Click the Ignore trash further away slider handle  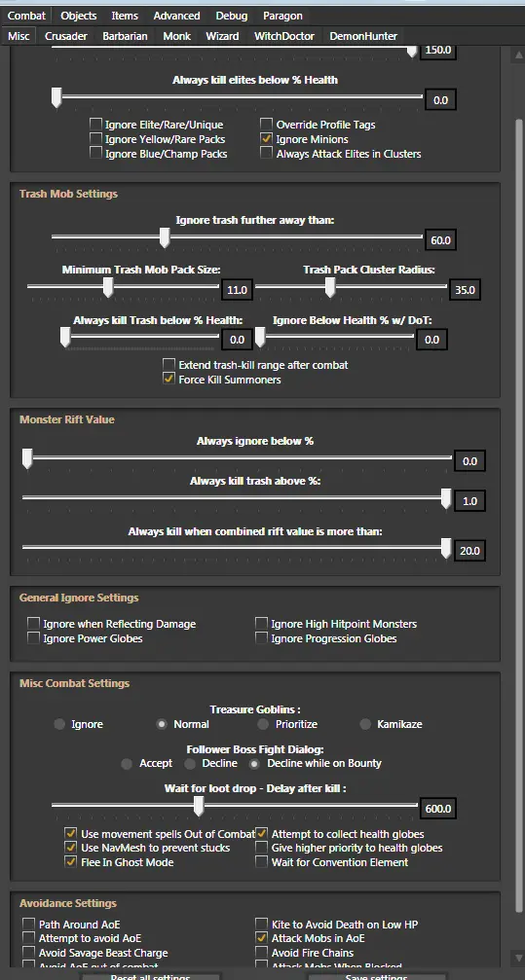tap(165, 237)
